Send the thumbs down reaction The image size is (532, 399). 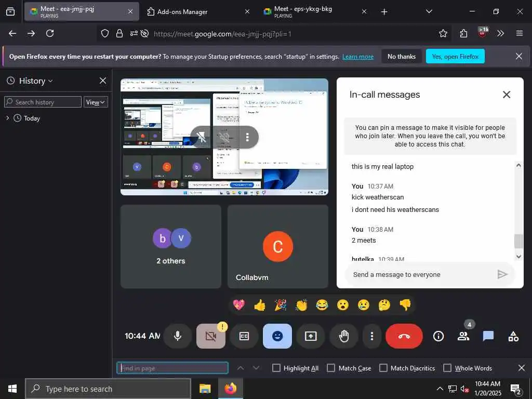click(405, 304)
